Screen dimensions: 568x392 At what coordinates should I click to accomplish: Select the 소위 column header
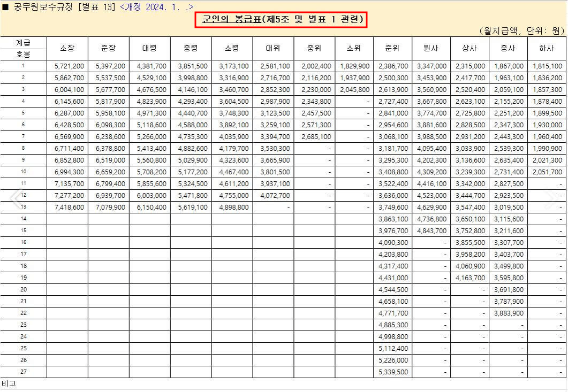(354, 48)
